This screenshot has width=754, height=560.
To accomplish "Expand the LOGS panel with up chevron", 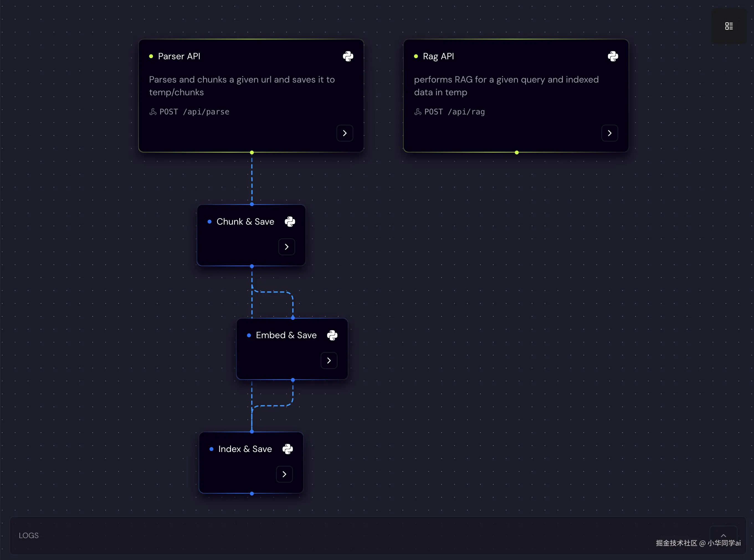I will (723, 536).
